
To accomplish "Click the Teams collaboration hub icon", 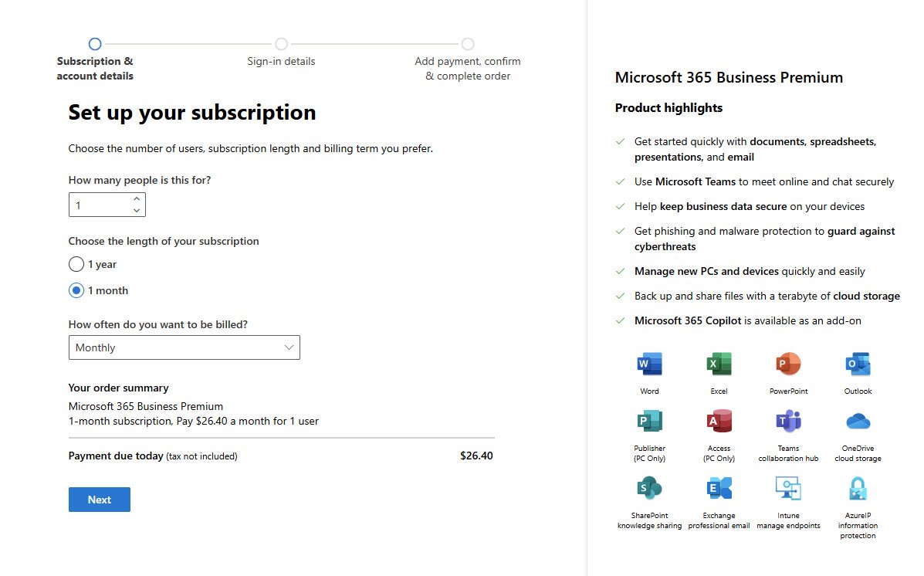I will click(x=788, y=421).
